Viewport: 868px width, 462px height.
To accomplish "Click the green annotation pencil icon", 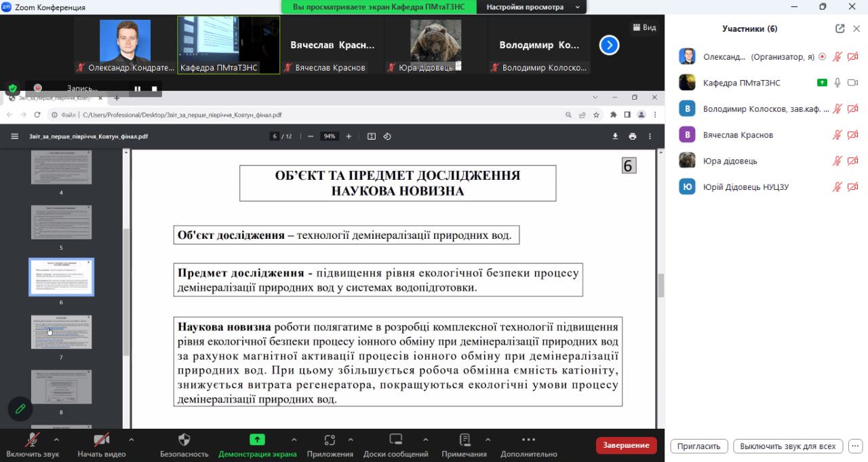I will point(20,408).
